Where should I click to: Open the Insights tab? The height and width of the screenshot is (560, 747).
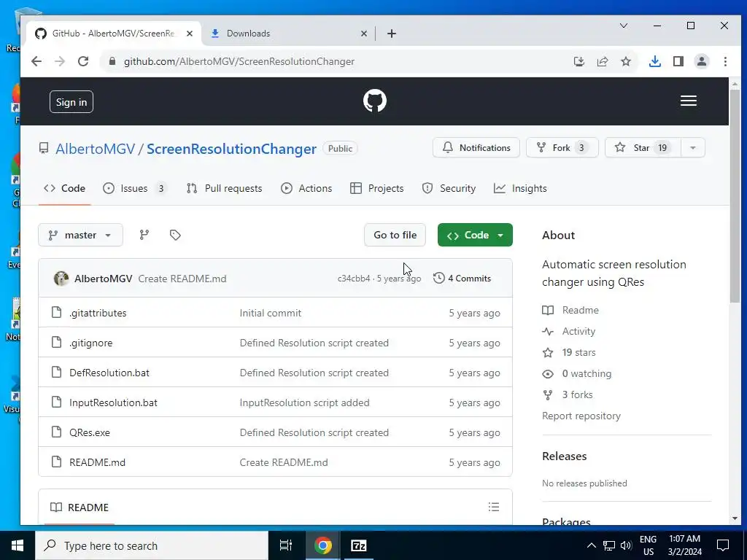(520, 189)
